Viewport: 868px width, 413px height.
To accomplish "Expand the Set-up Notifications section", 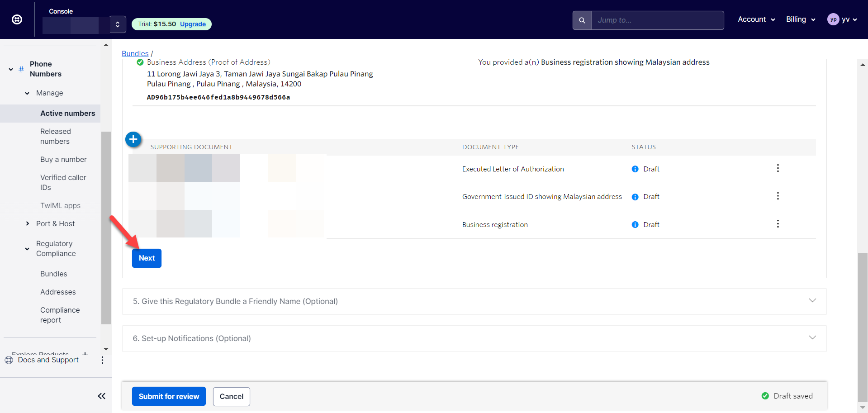I will (474, 338).
